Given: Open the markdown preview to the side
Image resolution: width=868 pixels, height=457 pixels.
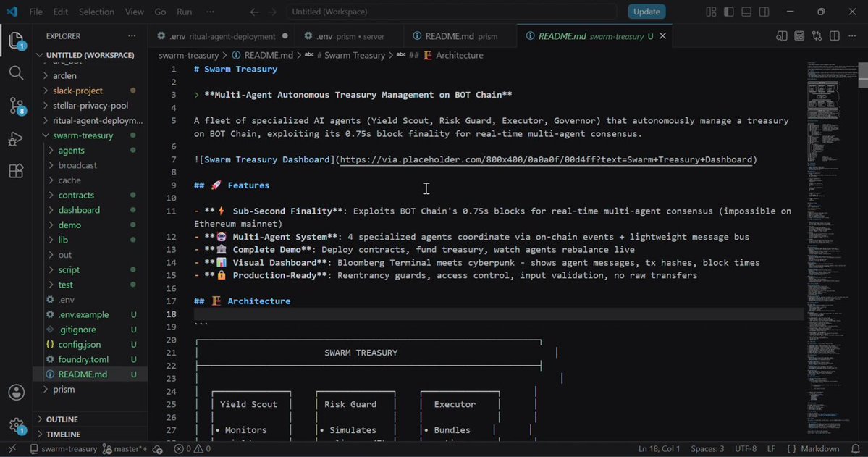Looking at the screenshot, I should [x=782, y=36].
